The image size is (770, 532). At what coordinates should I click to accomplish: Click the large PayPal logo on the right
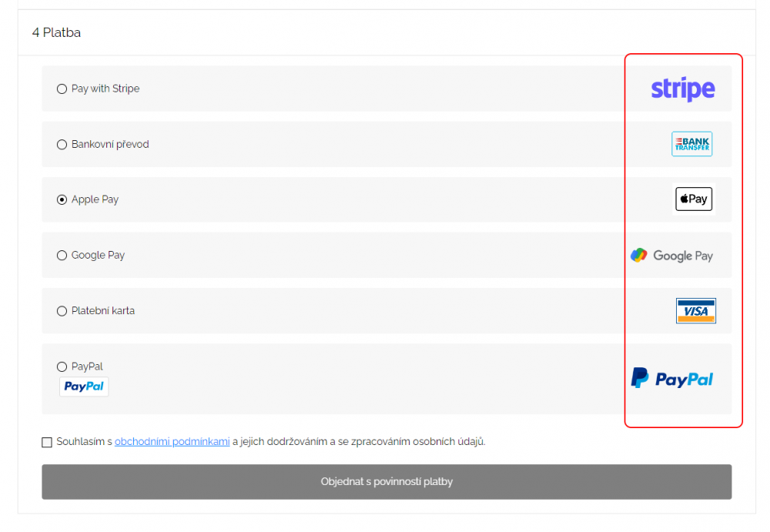pos(671,378)
